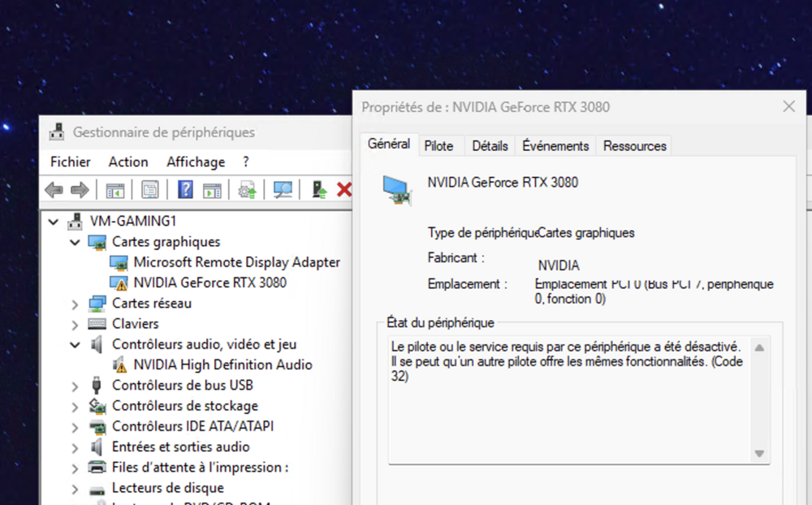Click the red X uninstall device icon
812x505 pixels.
tap(343, 189)
